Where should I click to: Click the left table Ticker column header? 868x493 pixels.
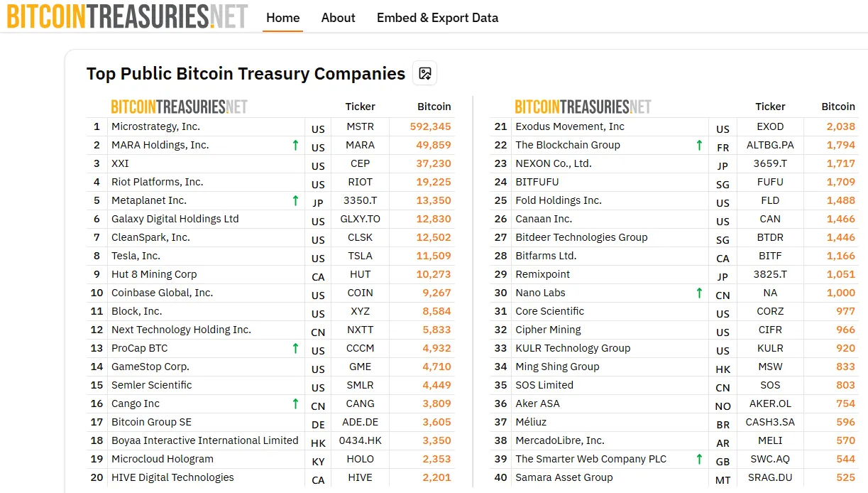coord(360,107)
